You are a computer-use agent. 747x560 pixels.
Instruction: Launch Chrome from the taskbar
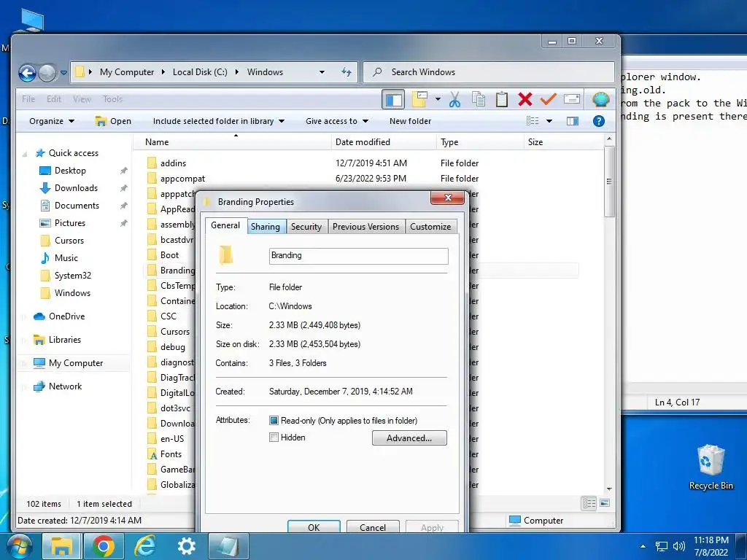(104, 546)
